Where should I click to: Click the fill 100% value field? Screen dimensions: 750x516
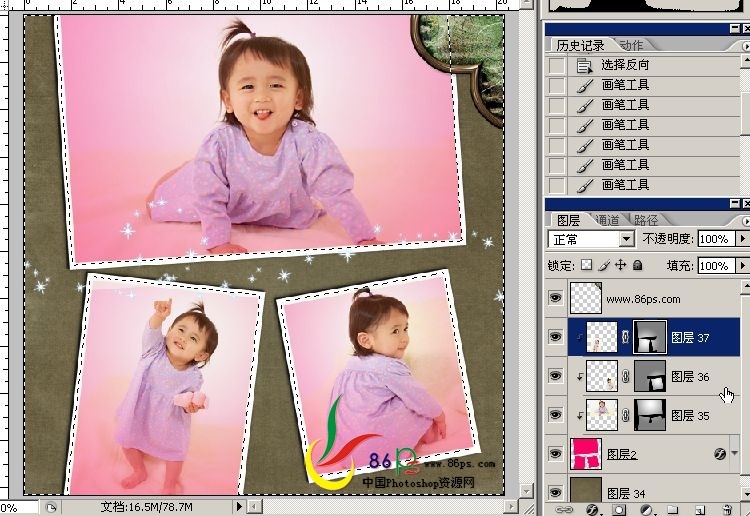coord(717,265)
